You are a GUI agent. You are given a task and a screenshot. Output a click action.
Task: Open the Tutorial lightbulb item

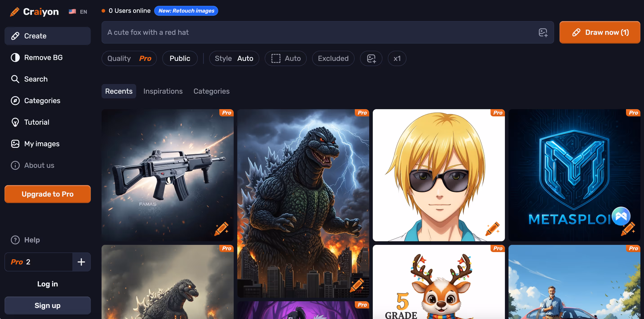[x=36, y=122]
